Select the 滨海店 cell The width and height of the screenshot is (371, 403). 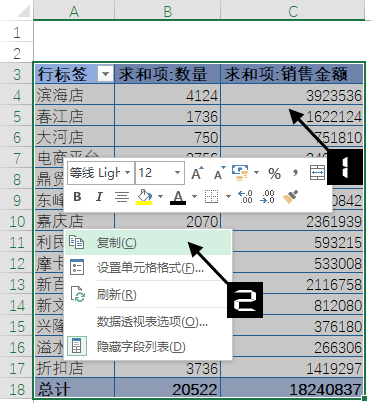tap(74, 95)
